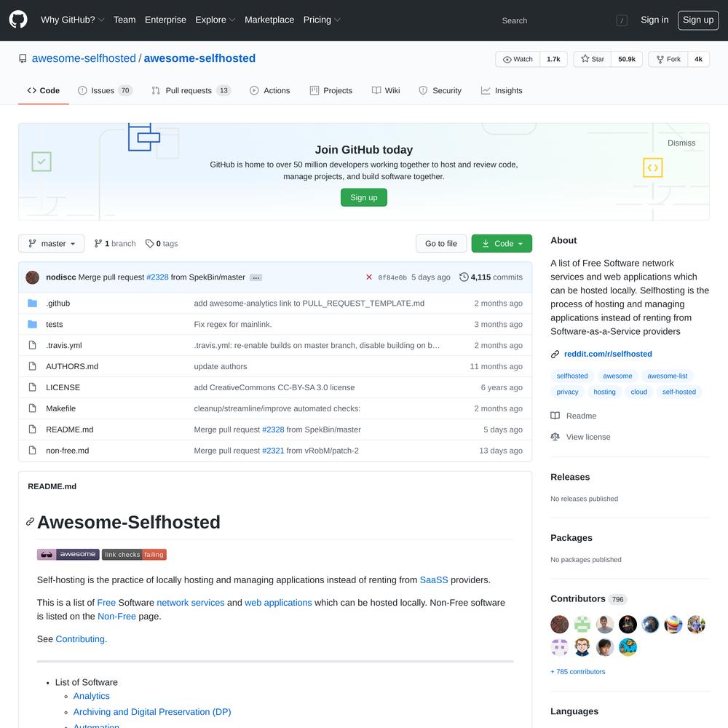Switch to the Code tab

pos(44,90)
